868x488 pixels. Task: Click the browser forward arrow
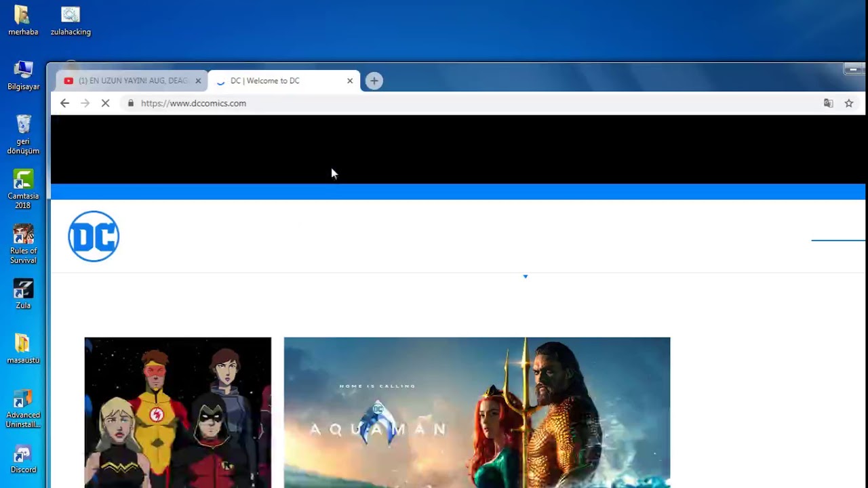[85, 103]
